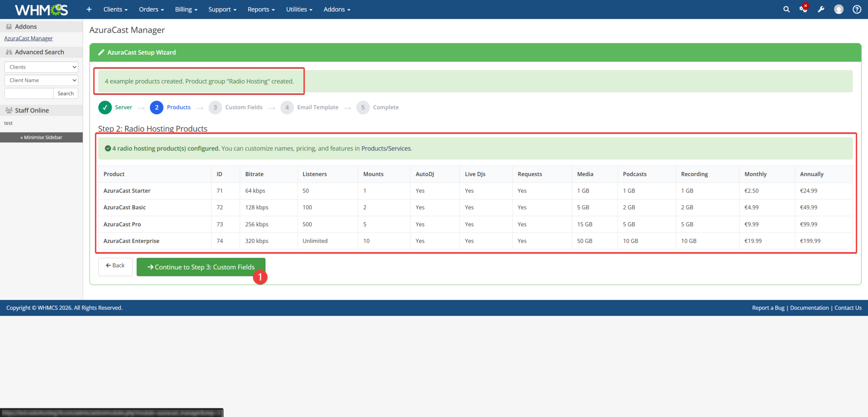This screenshot has width=868, height=417.
Task: Select step 3 Custom Fields circle
Action: pyautogui.click(x=215, y=107)
